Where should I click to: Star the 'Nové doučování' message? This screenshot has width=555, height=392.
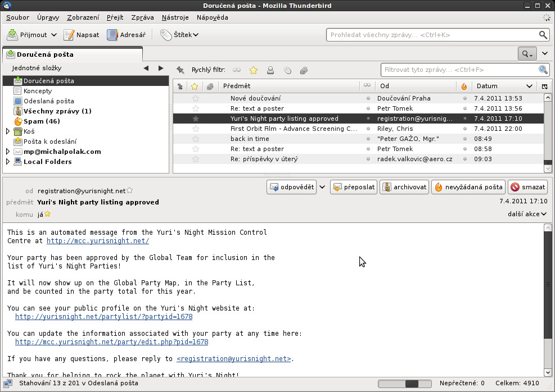(195, 98)
